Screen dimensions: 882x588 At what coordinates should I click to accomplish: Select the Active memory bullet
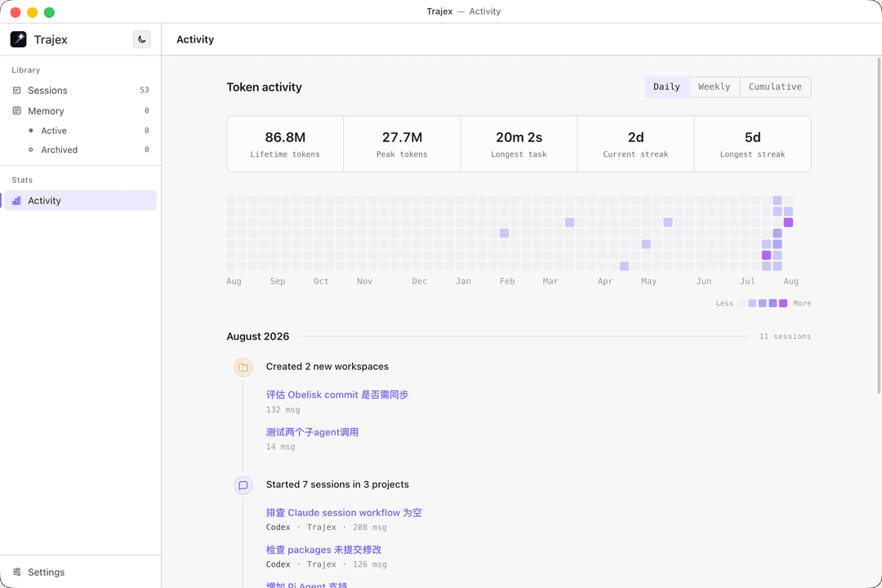point(31,131)
